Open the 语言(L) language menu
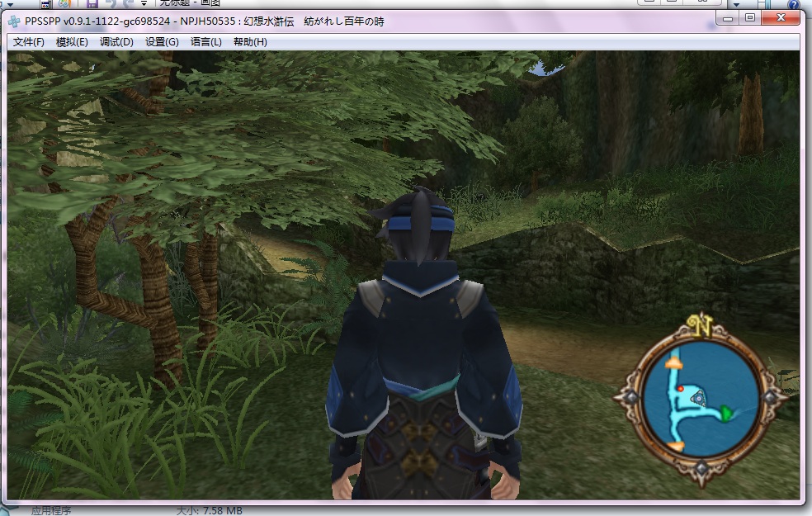 205,42
